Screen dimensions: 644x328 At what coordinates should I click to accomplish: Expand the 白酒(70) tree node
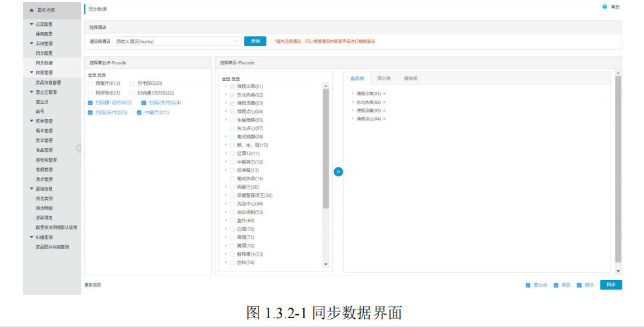point(226,229)
